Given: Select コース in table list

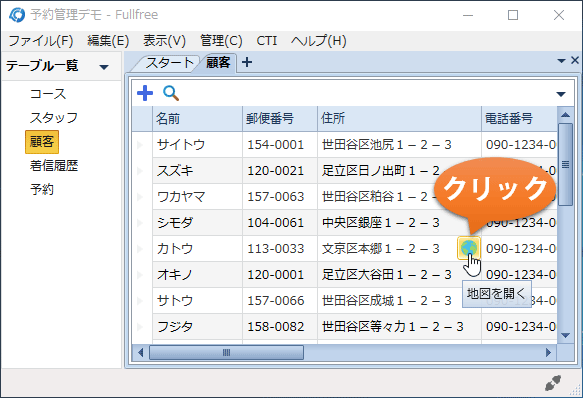Looking at the screenshot, I should [48, 94].
